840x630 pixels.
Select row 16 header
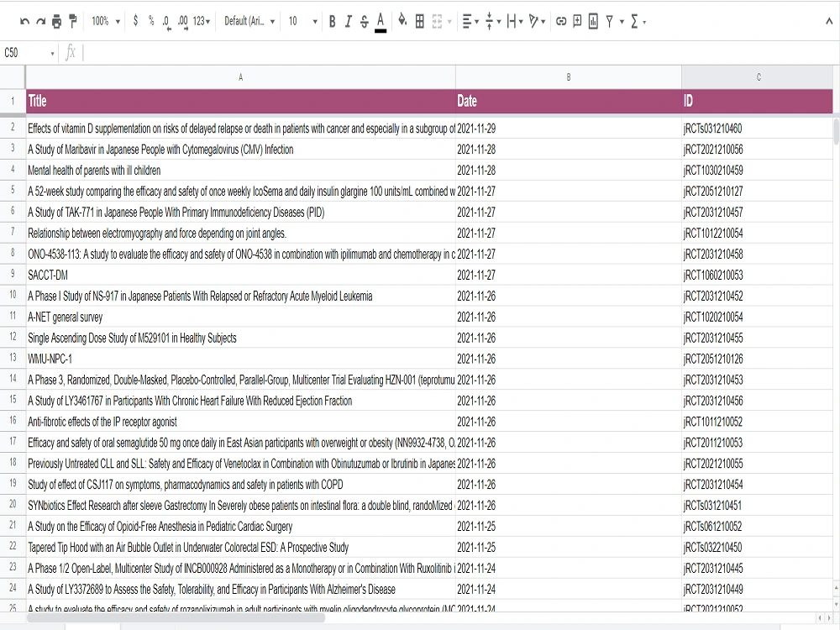tap(13, 421)
